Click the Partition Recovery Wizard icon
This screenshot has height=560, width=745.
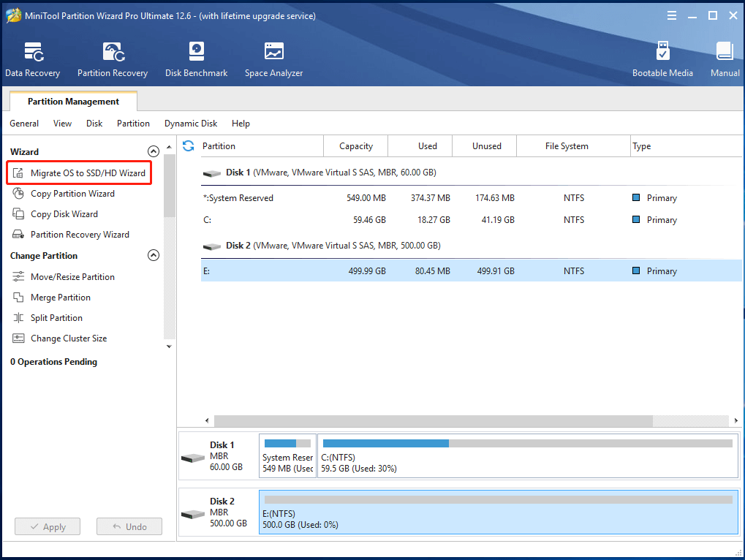(x=18, y=234)
